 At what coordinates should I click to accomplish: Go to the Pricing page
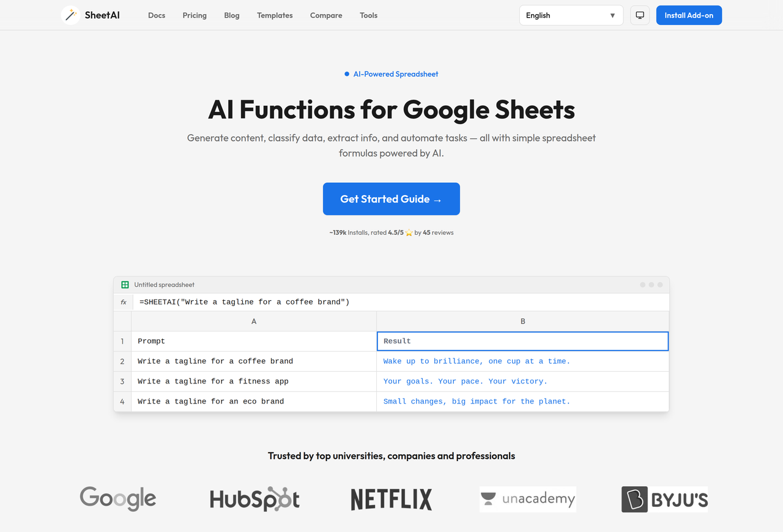[195, 15]
